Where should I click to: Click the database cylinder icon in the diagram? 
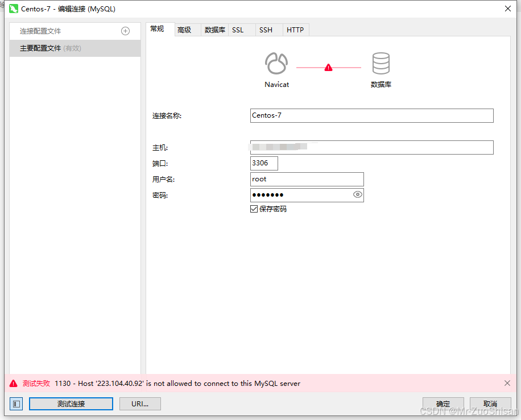click(x=381, y=63)
